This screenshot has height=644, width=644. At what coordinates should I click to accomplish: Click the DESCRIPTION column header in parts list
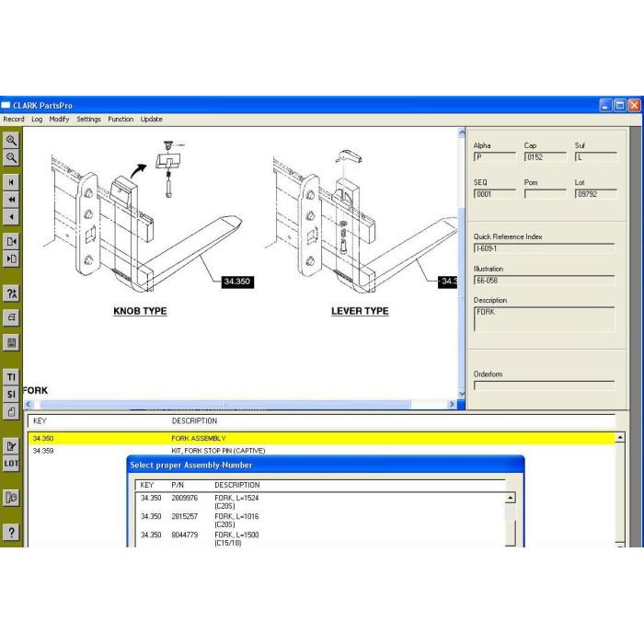click(x=194, y=421)
